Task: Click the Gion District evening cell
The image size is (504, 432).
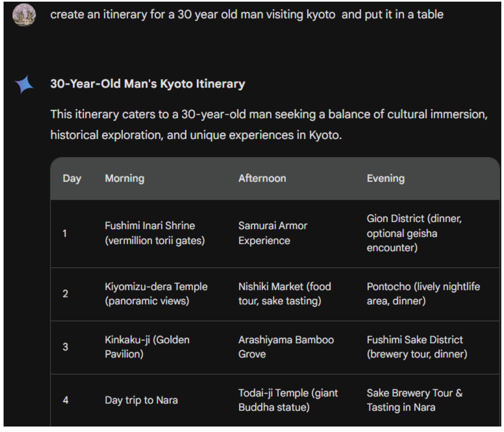Action: pyautogui.click(x=414, y=233)
